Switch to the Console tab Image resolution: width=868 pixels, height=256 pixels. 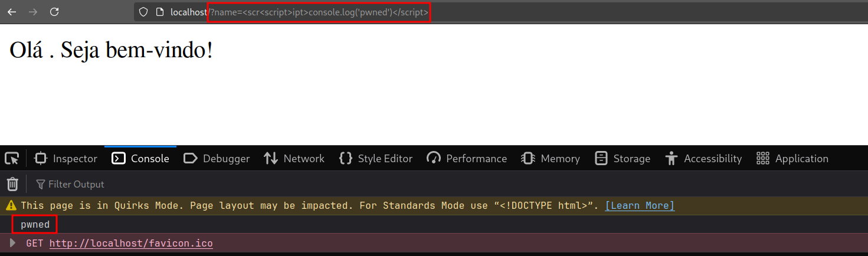pyautogui.click(x=141, y=159)
